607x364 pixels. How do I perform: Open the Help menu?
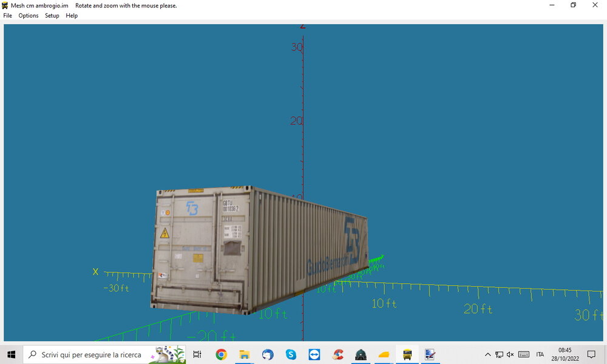72,16
